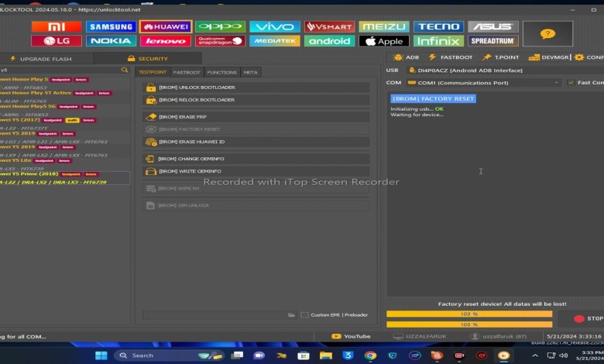Open the FASTBOOT sub-tab
The width and height of the screenshot is (604, 364).
pyautogui.click(x=187, y=72)
